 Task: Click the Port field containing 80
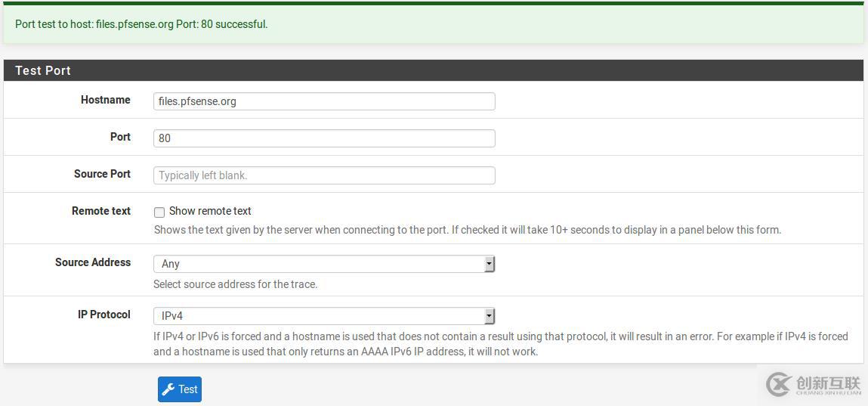tap(324, 138)
